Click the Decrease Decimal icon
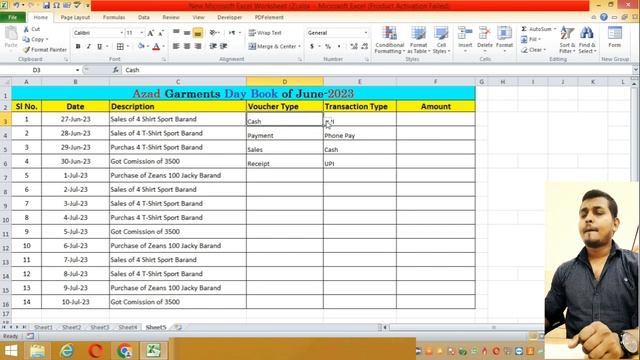The height and width of the screenshot is (360, 640). pos(365,47)
